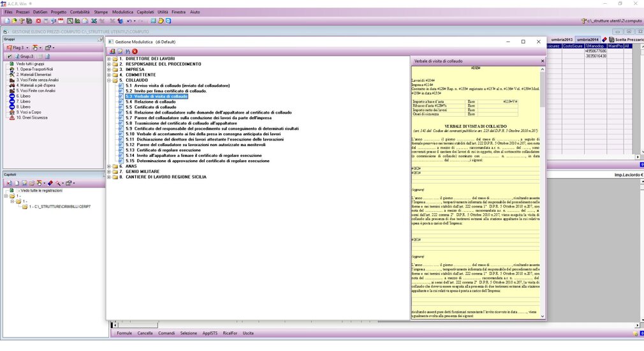Click the red X icon in main toolbar
The image size is (644, 351).
38,21
